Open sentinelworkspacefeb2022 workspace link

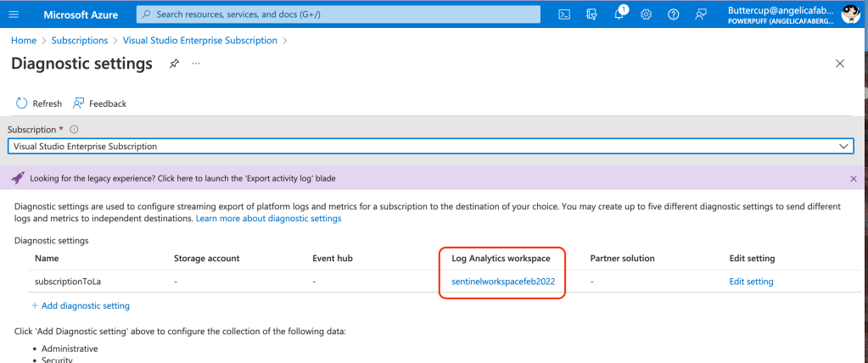click(x=503, y=282)
